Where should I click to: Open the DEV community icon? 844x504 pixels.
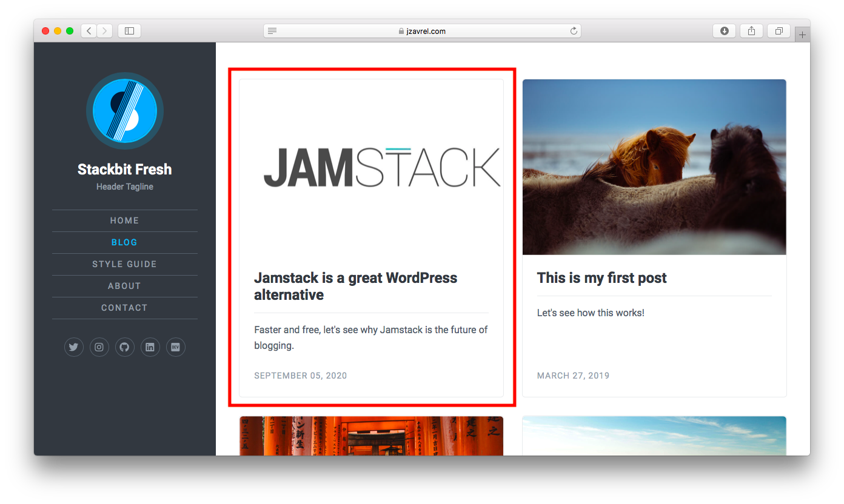(176, 347)
